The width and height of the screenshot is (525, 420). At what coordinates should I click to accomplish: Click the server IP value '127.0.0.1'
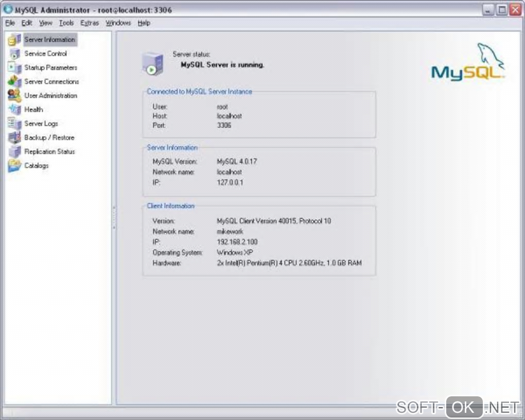[230, 183]
